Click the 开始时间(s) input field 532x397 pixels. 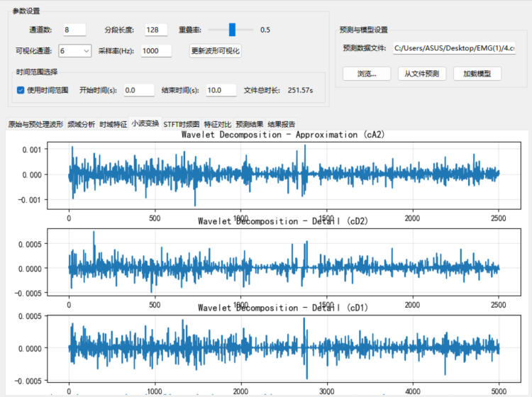point(138,91)
